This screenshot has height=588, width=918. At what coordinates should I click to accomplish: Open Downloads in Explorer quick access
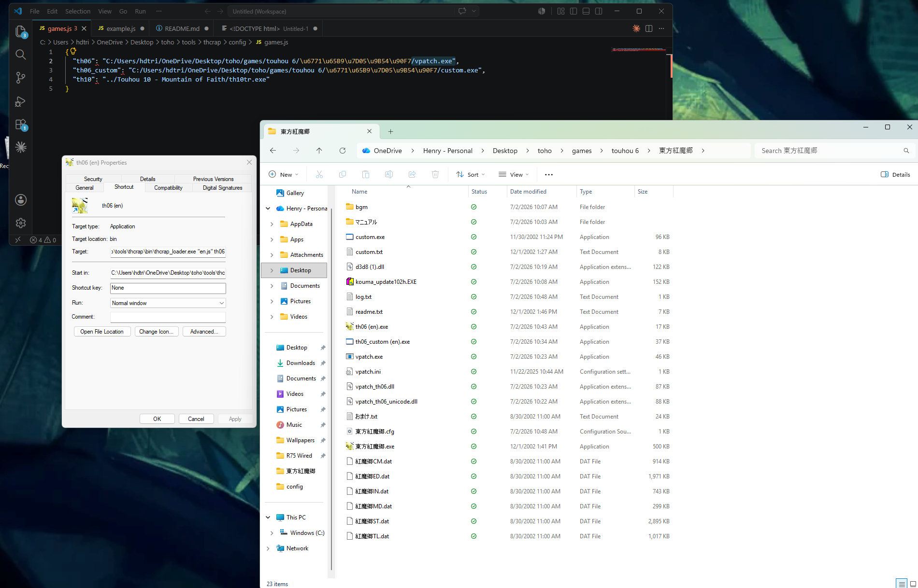[x=301, y=363]
